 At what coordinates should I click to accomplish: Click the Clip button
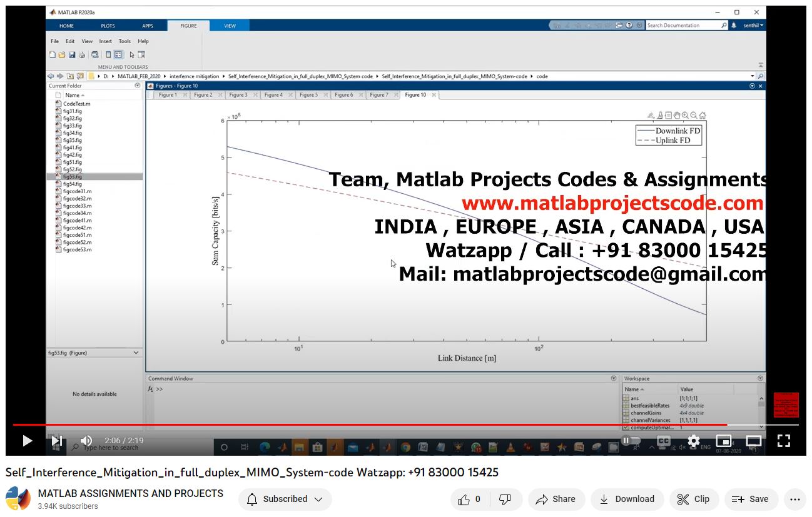tap(694, 499)
